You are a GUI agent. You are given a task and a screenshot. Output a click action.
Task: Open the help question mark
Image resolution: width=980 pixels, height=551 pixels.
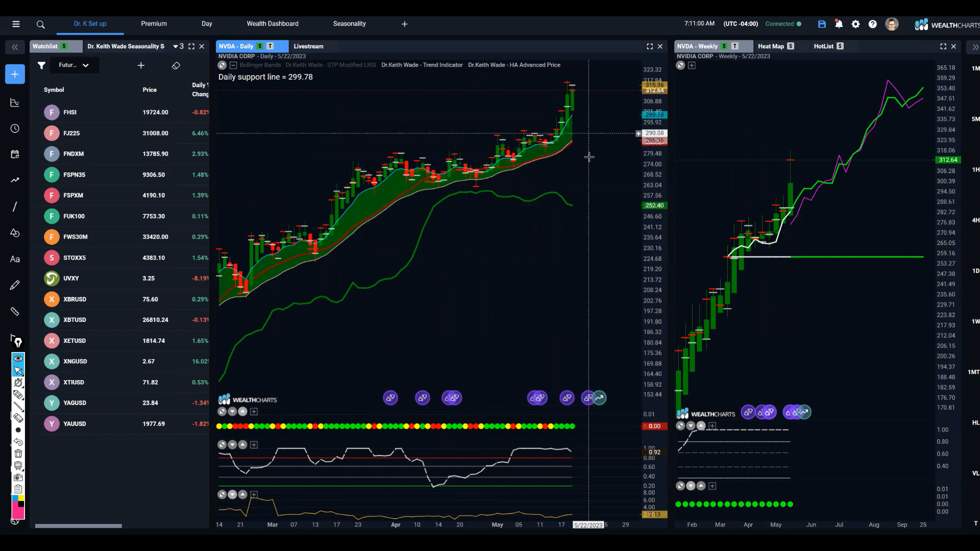tap(873, 24)
